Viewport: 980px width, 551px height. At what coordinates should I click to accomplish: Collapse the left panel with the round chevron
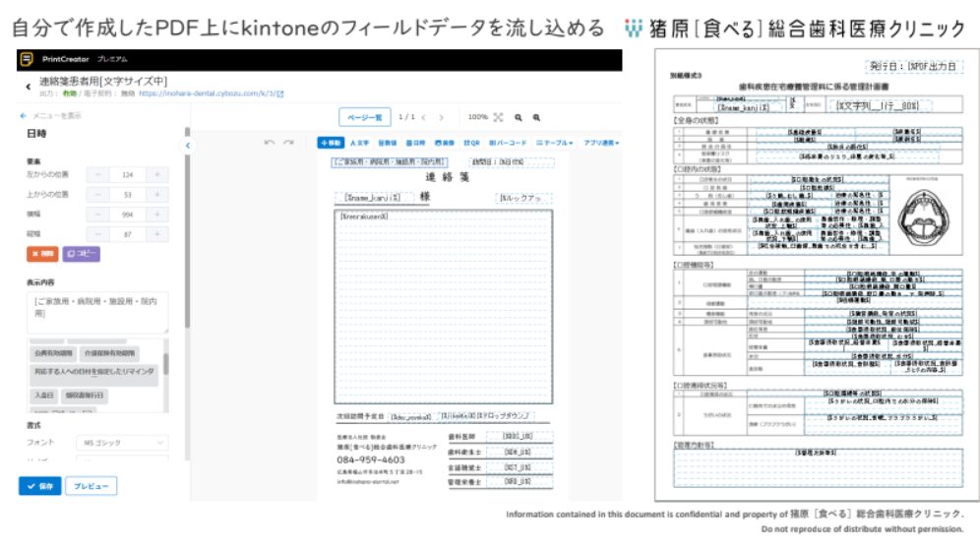point(188,146)
